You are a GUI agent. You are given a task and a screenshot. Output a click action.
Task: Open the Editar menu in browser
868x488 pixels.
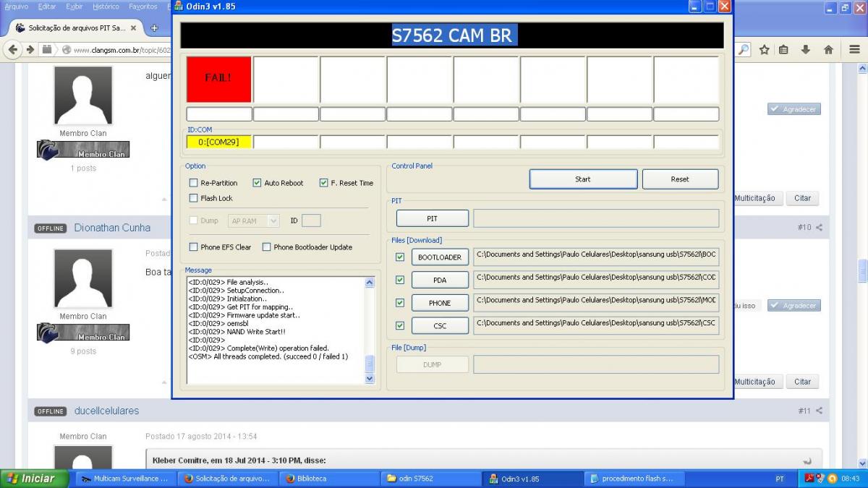47,7
